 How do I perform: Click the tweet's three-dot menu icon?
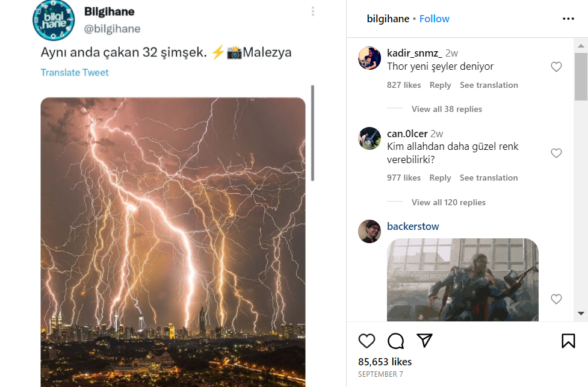tap(313, 11)
